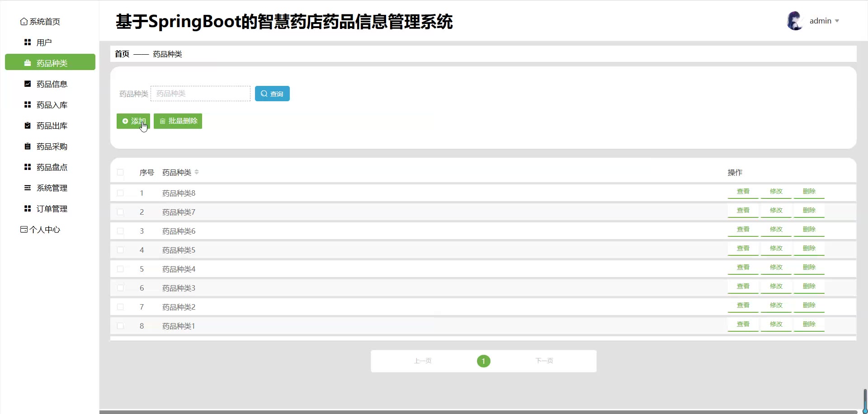Open the admin account dropdown arrow
The height and width of the screenshot is (414, 868).
pos(837,21)
